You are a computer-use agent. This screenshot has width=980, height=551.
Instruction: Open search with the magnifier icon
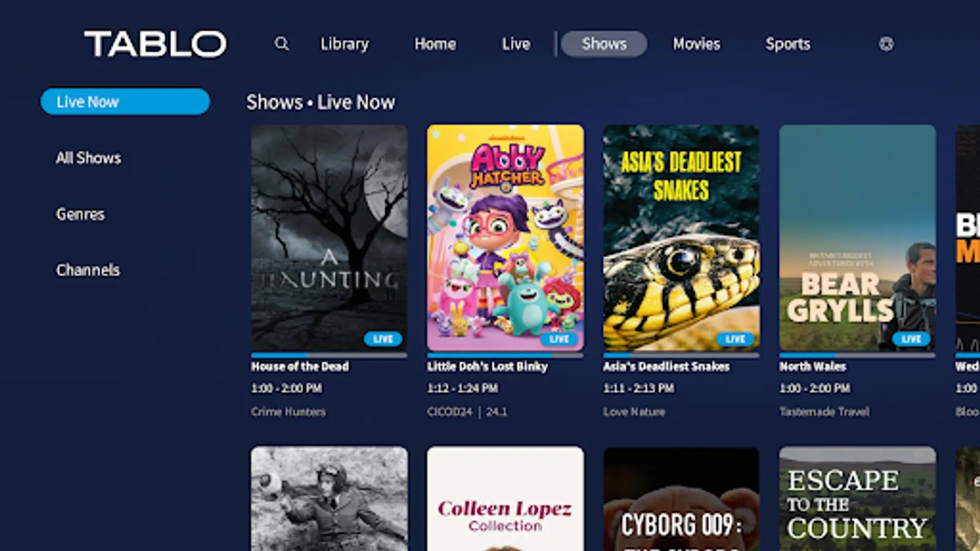click(x=282, y=44)
